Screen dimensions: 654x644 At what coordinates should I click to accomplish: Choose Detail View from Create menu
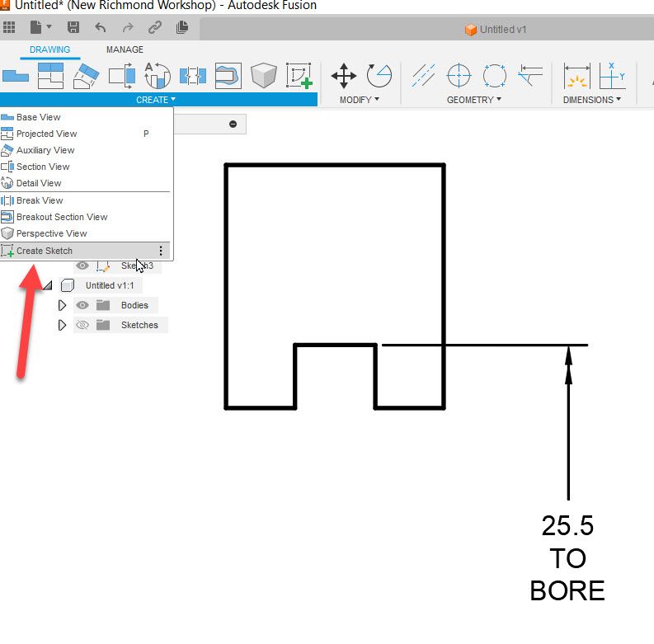coord(86,183)
